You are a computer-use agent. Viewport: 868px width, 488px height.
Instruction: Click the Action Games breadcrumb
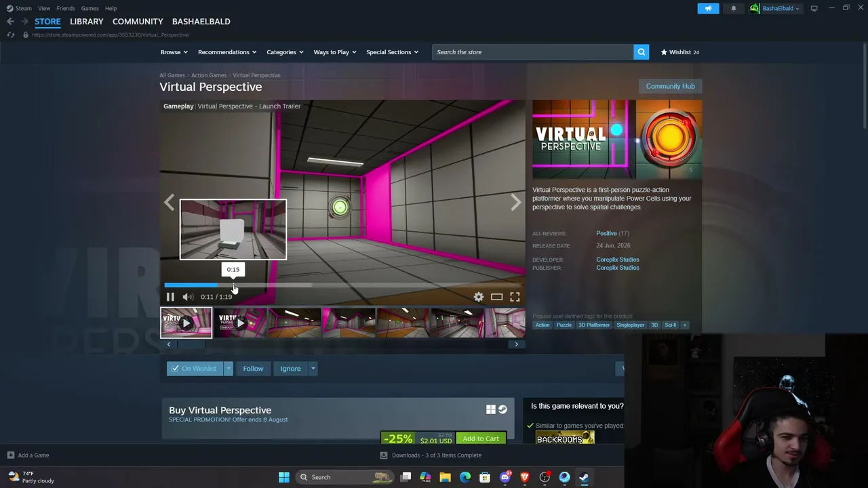209,75
